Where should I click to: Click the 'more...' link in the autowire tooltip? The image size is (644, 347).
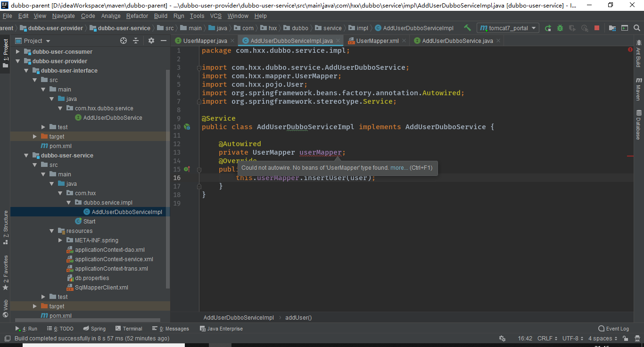(399, 168)
